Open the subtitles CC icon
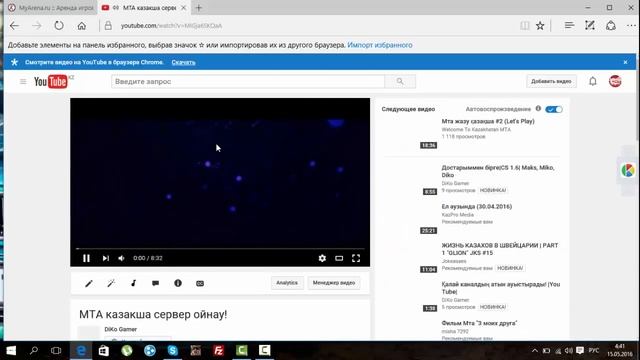640x360 pixels. [x=200, y=283]
